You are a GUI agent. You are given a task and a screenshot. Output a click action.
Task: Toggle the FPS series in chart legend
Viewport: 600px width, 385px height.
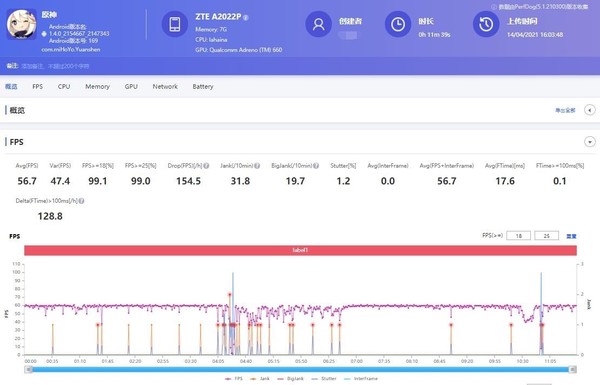click(x=234, y=378)
